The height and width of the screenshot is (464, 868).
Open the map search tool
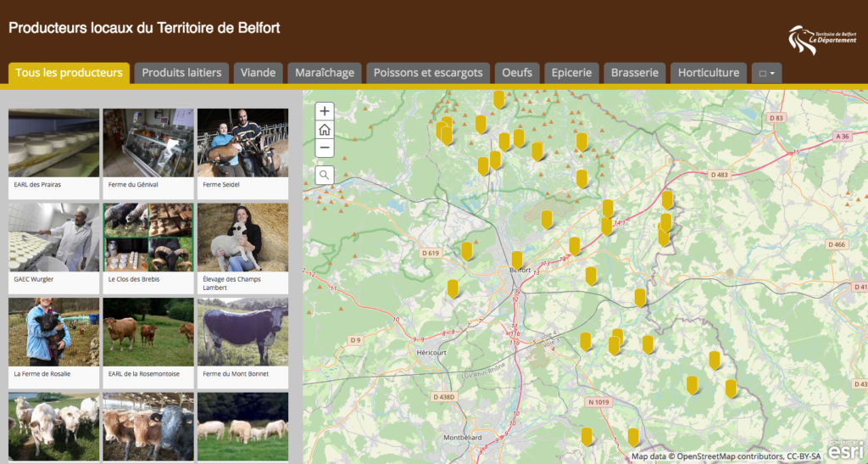(x=325, y=175)
